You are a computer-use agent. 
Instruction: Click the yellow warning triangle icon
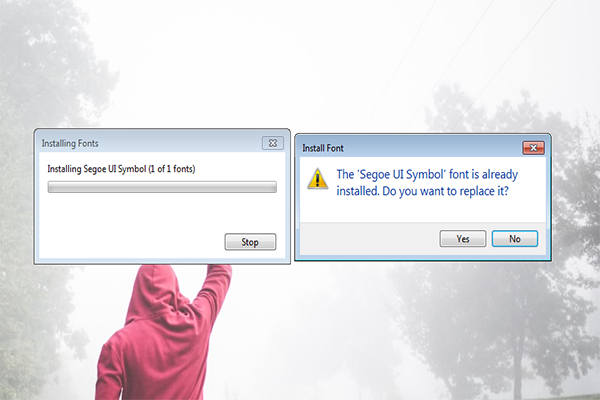(318, 179)
